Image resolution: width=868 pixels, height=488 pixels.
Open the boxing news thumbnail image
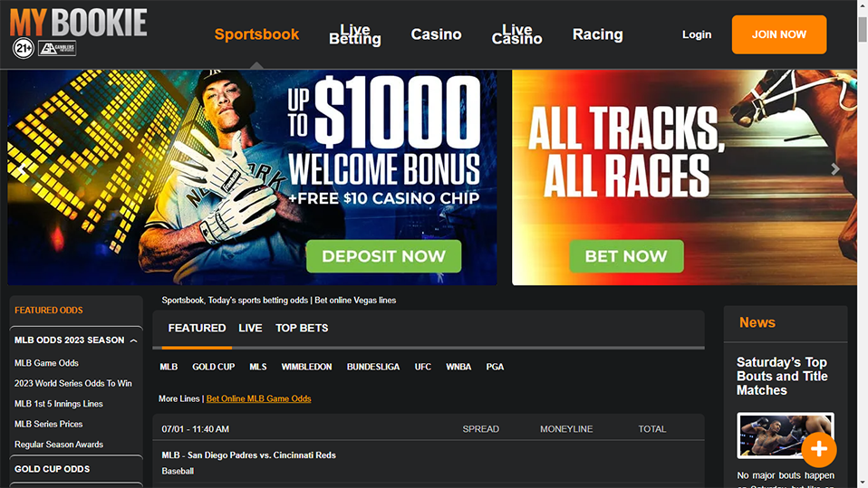pos(785,435)
